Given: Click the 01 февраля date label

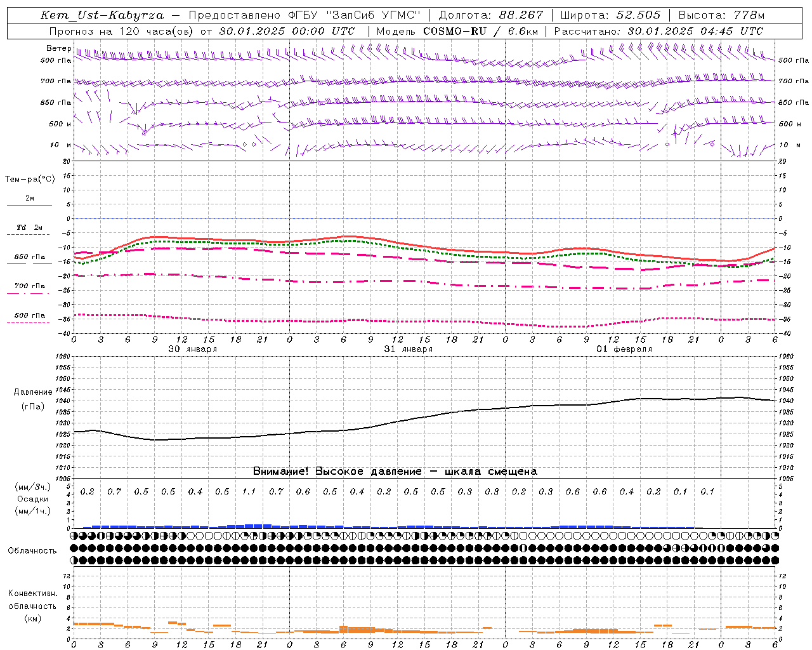Looking at the screenshot, I should 624,349.
